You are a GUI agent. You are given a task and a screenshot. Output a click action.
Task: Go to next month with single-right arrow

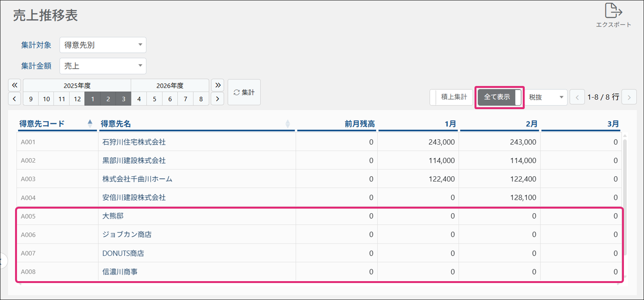(218, 99)
